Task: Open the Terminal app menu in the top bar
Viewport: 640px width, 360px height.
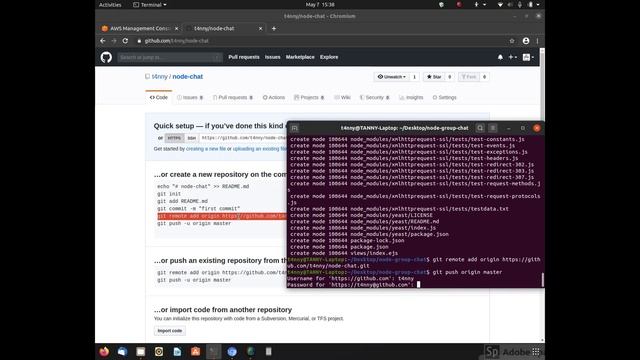Action: pyautogui.click(x=150, y=5)
